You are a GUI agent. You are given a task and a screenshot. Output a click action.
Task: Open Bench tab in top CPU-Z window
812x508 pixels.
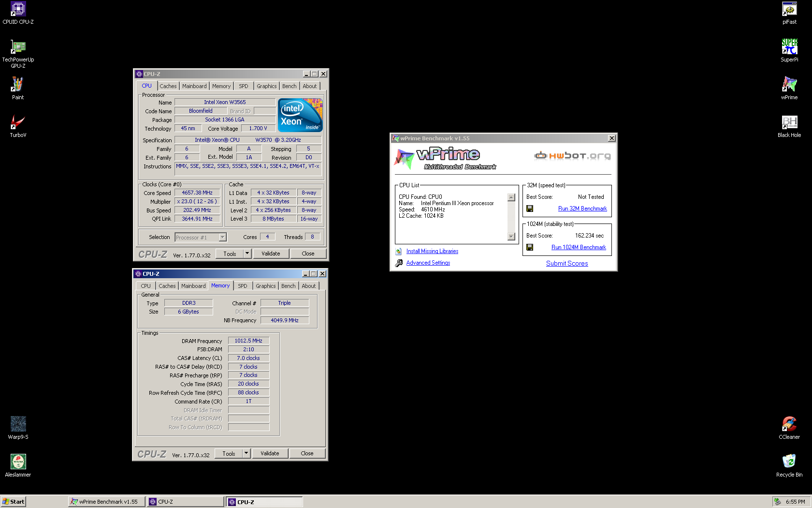(x=290, y=86)
